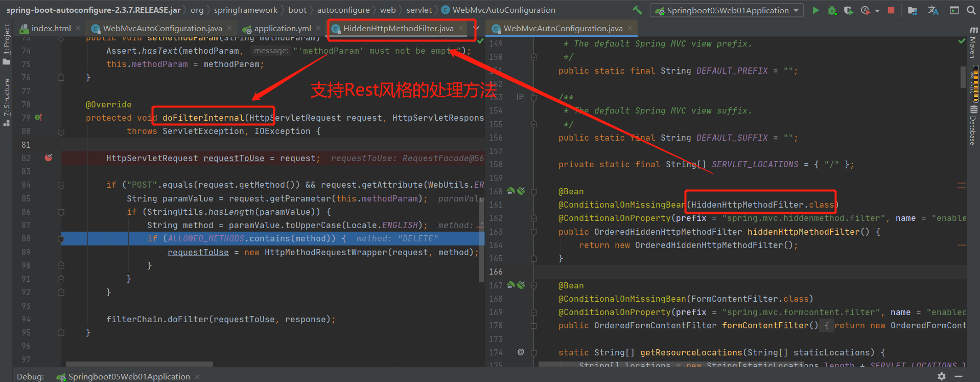Show hidden tabs dropdown in left editor
The image size is (980, 382).
click(476, 29)
